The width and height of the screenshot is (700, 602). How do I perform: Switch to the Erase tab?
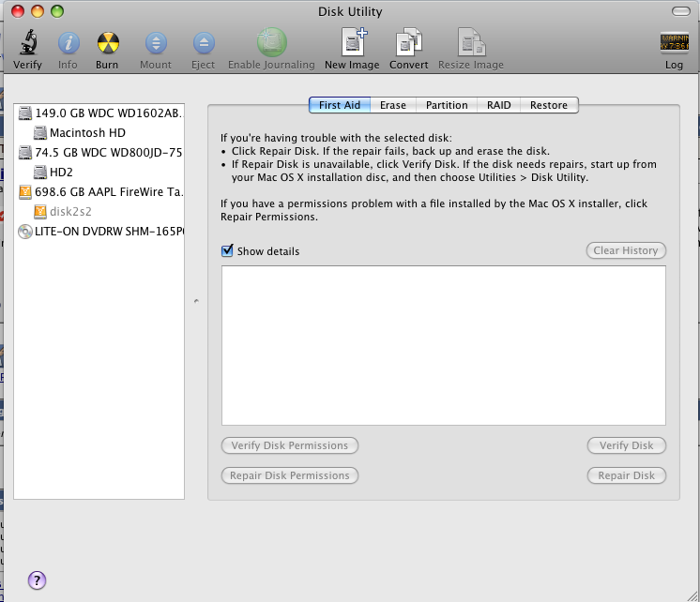393,105
